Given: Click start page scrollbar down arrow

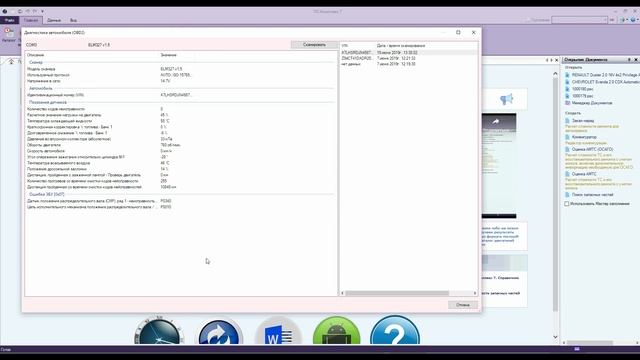Looking at the screenshot, I should point(555,337).
